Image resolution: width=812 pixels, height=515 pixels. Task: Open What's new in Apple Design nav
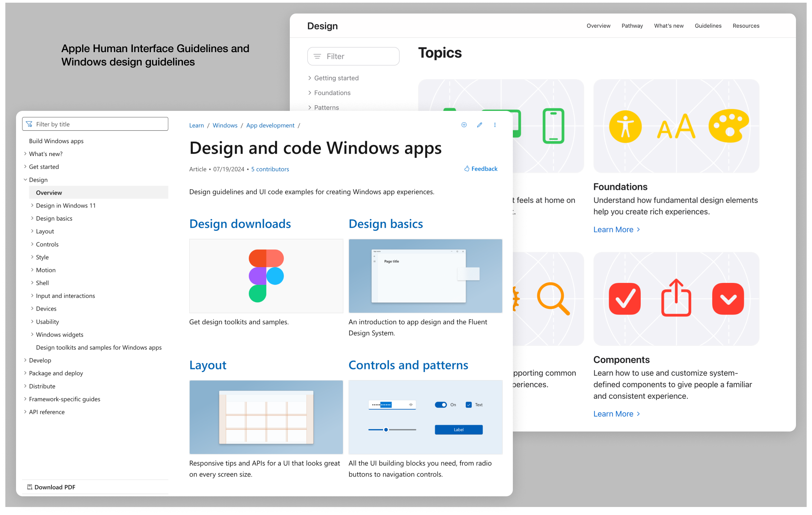[x=668, y=26]
